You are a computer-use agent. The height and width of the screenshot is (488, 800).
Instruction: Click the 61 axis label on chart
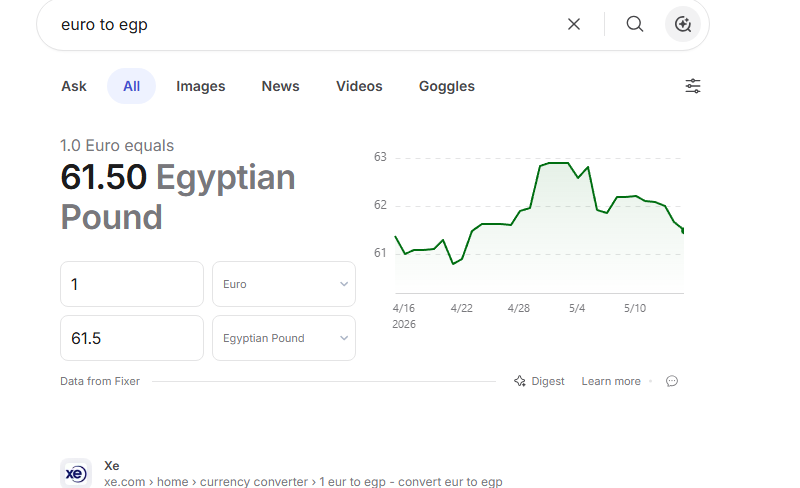(380, 253)
